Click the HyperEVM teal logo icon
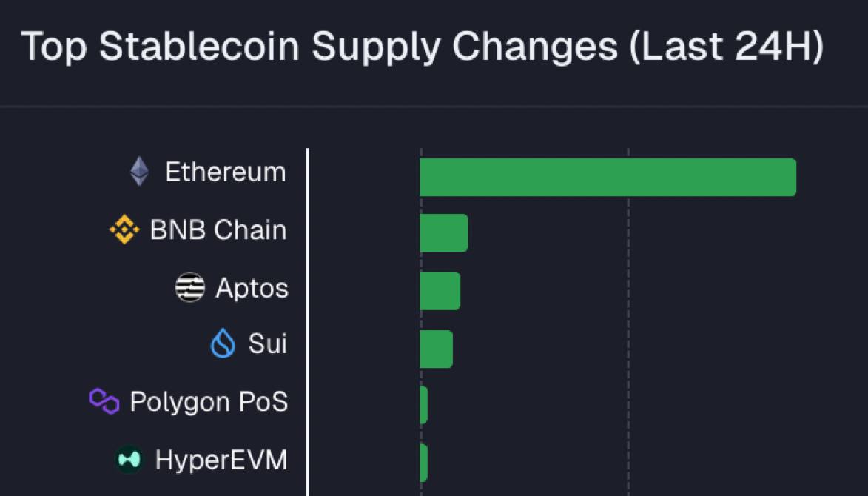The width and height of the screenshot is (868, 496). (x=129, y=460)
